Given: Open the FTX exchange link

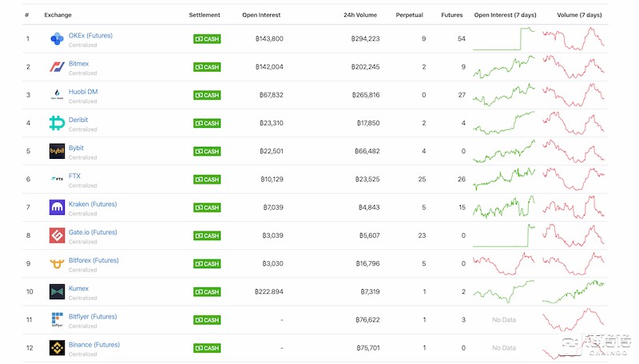Looking at the screenshot, I should [75, 176].
